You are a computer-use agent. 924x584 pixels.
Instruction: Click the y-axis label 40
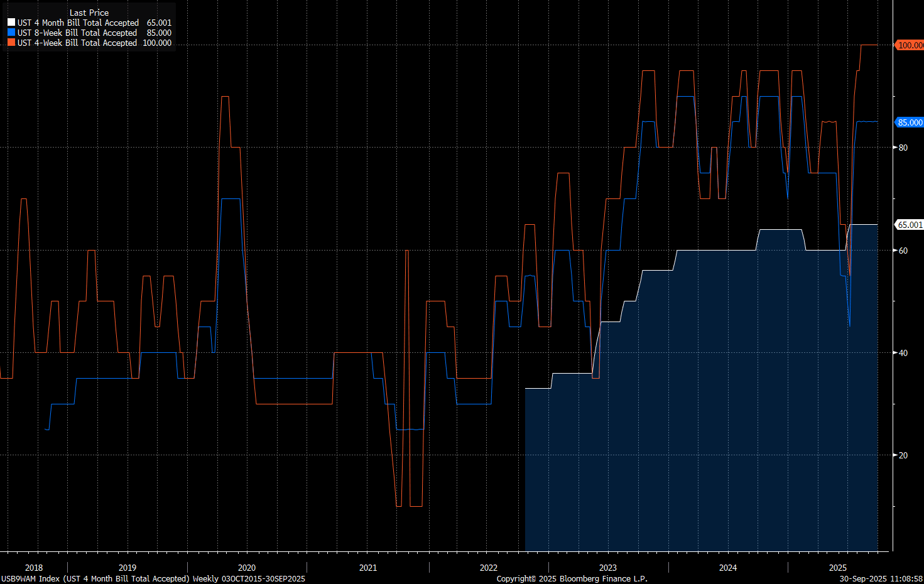click(x=903, y=353)
